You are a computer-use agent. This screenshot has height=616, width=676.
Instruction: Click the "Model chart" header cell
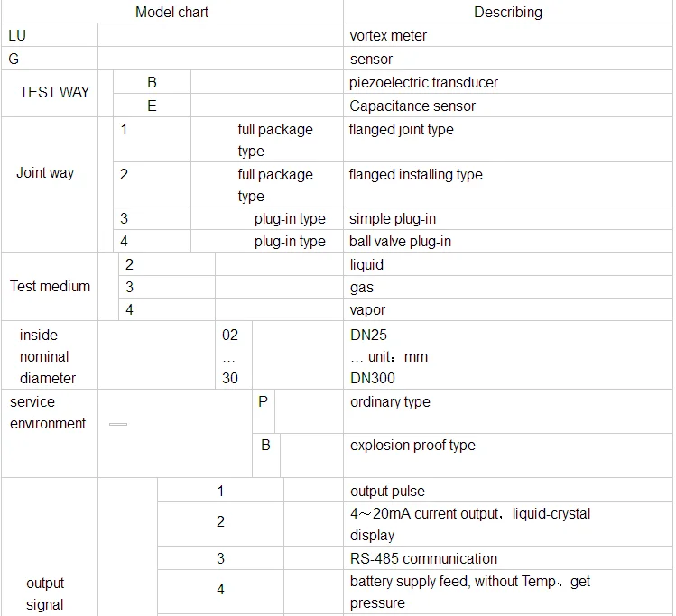[171, 12]
